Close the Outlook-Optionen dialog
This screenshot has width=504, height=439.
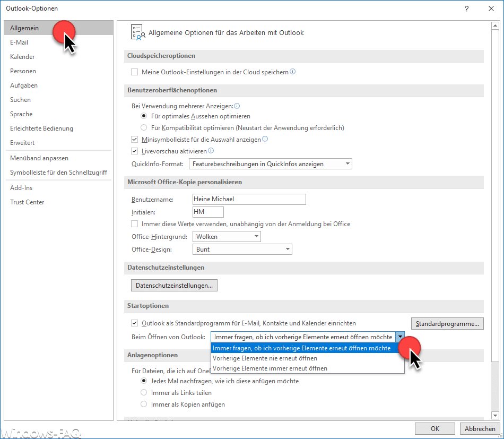(491, 8)
